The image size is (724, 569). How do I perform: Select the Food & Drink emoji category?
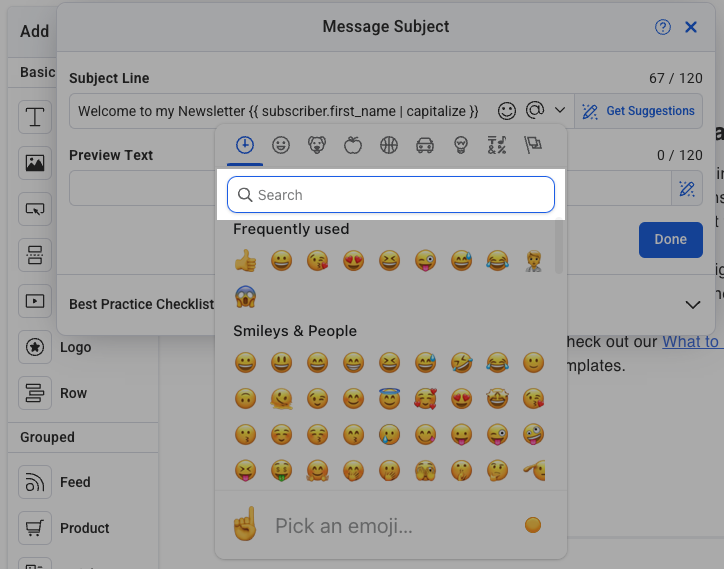353,146
